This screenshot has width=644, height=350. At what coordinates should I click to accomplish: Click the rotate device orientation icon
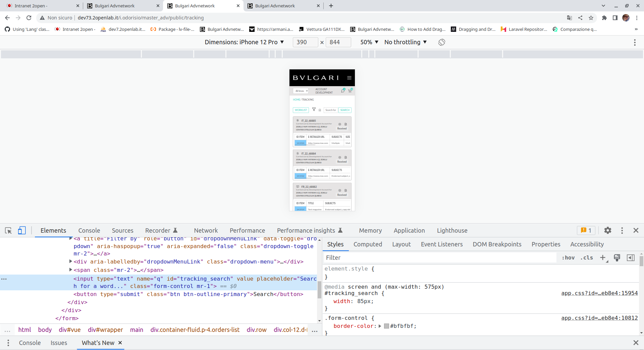coord(442,42)
